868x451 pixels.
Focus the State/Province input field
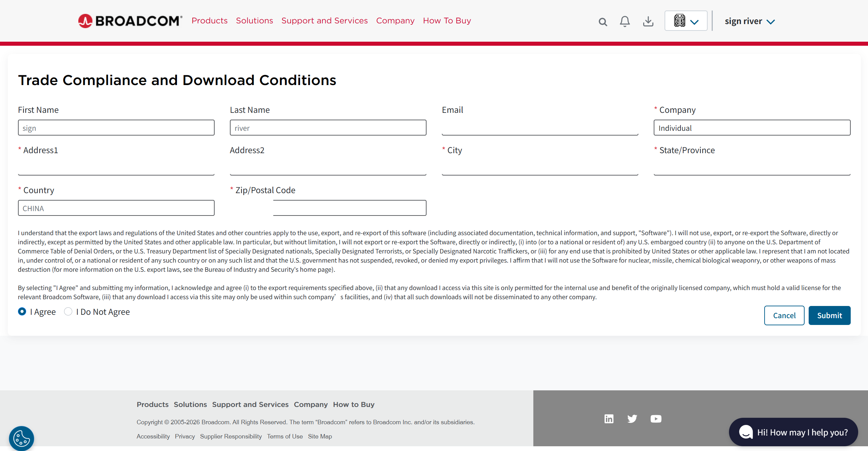pos(752,168)
